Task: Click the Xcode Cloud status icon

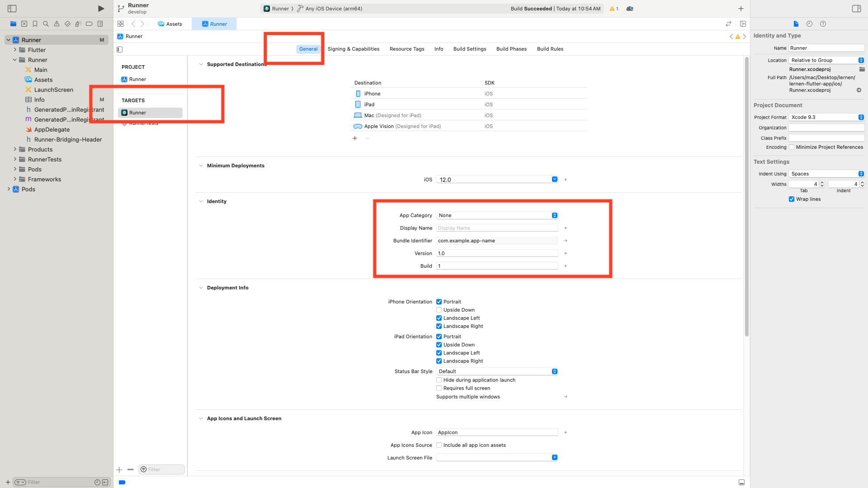Action: [x=630, y=9]
